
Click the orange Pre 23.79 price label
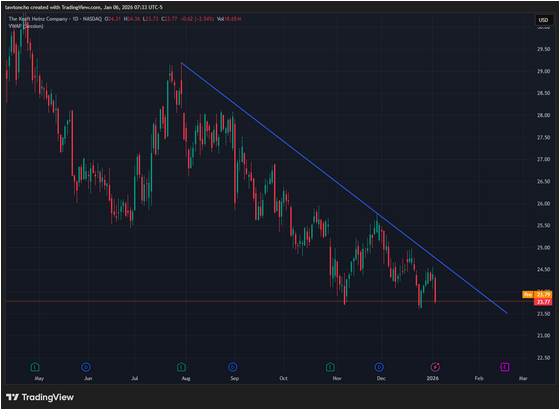tap(537, 295)
